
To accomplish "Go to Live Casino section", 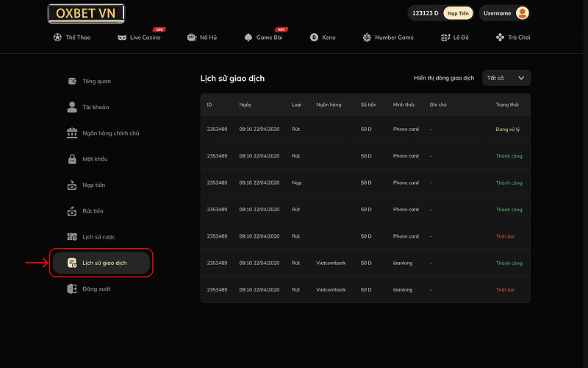I will pyautogui.click(x=138, y=37).
